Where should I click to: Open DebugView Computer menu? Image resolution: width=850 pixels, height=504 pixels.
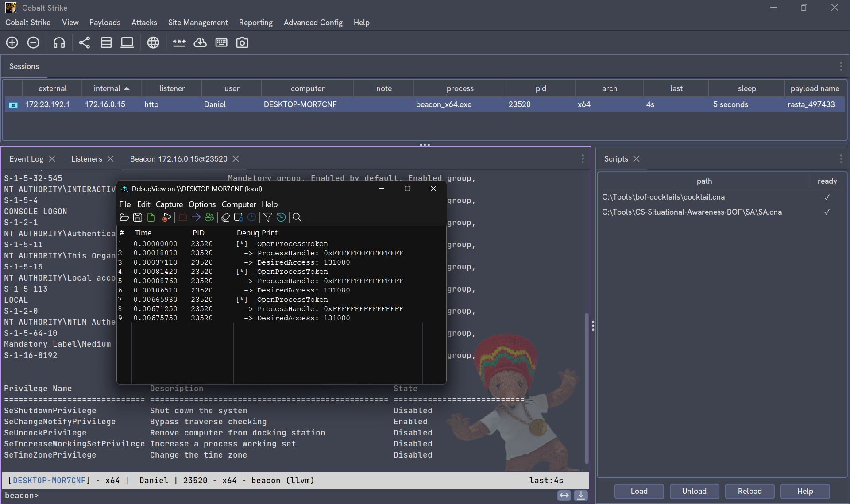tap(239, 204)
